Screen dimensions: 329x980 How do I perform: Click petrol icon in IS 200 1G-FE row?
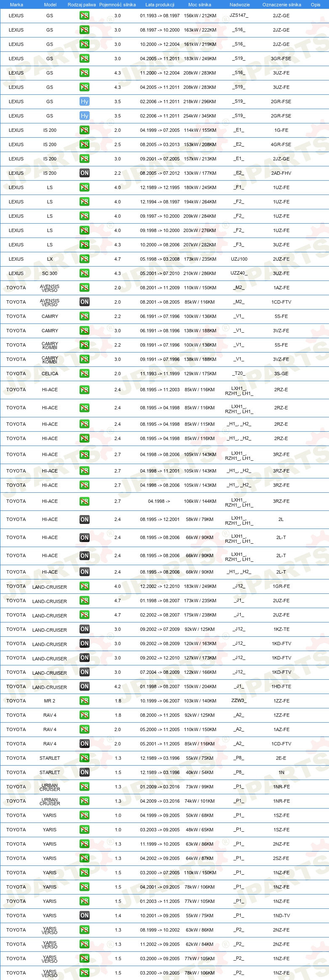click(x=85, y=130)
